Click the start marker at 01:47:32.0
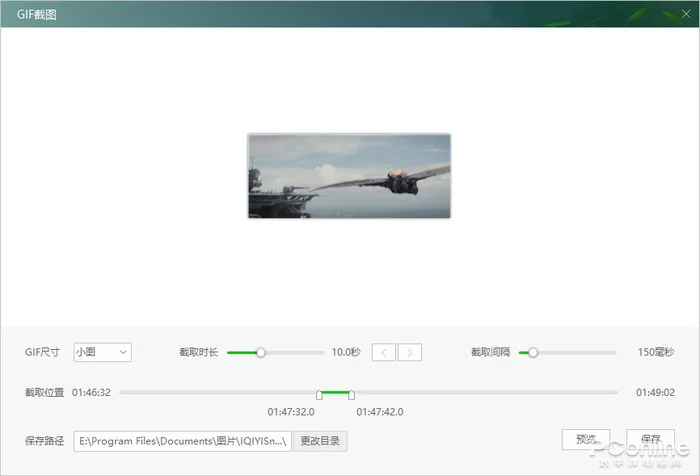 coord(319,395)
